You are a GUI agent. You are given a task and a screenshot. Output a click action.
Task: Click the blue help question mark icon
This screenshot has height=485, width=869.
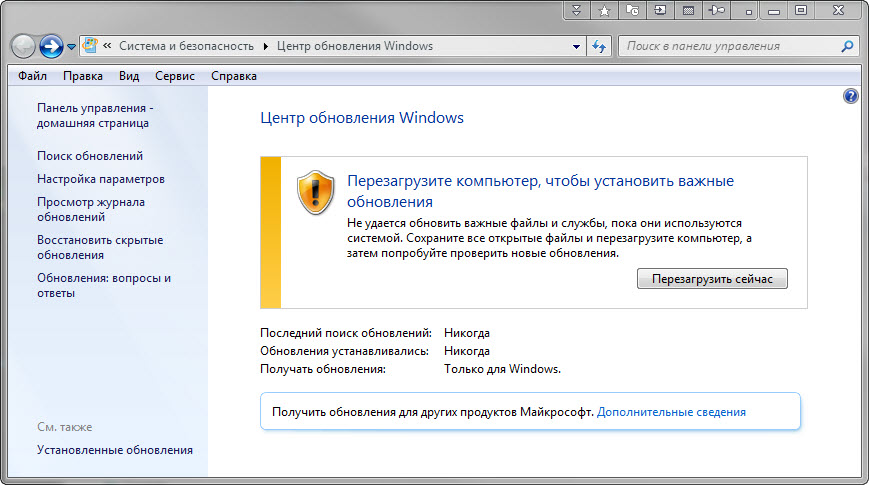(851, 96)
